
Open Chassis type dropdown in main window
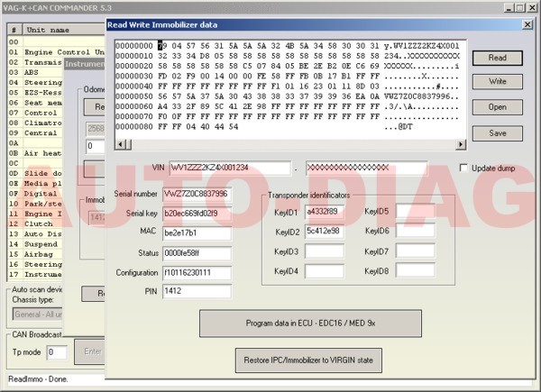pos(37,315)
